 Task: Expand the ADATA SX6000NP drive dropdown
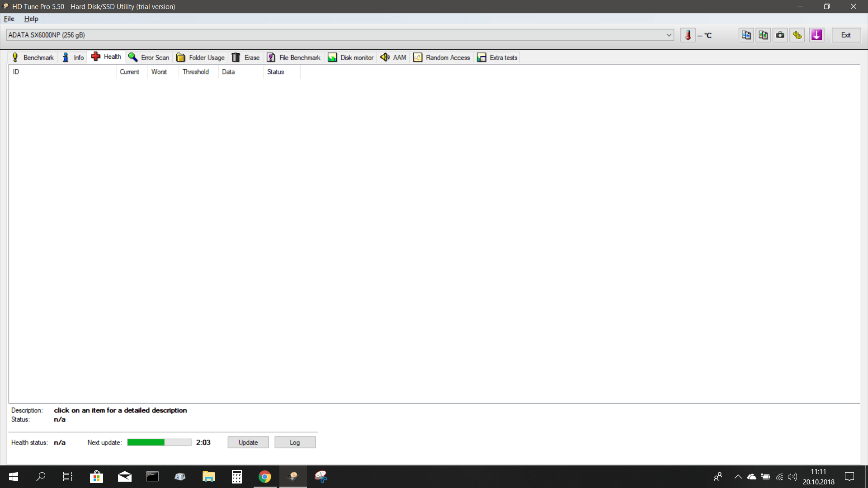coord(669,35)
